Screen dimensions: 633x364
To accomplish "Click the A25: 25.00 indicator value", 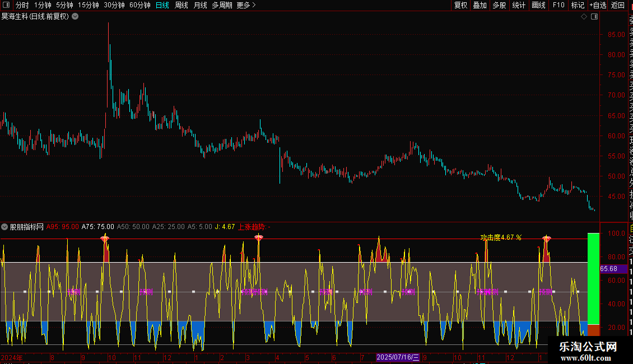I will [x=169, y=227].
